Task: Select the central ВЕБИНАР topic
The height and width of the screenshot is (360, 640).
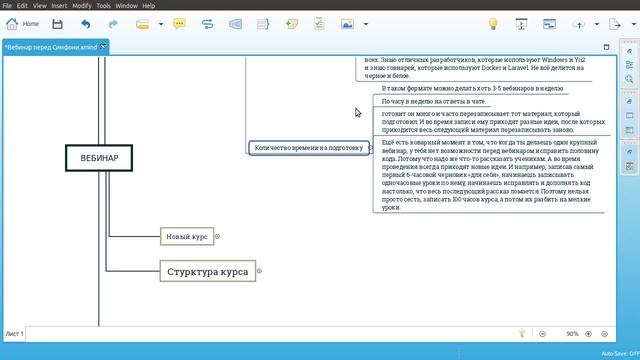Action: pos(99,158)
